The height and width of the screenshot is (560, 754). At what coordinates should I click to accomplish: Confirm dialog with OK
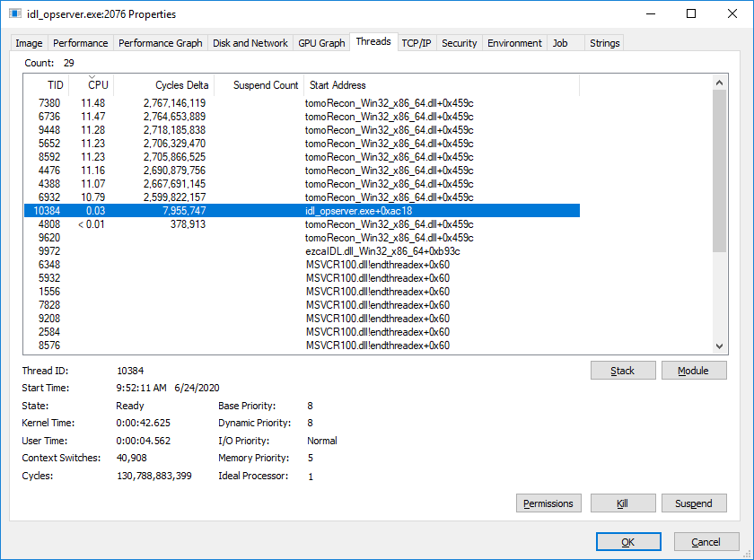pos(628,541)
